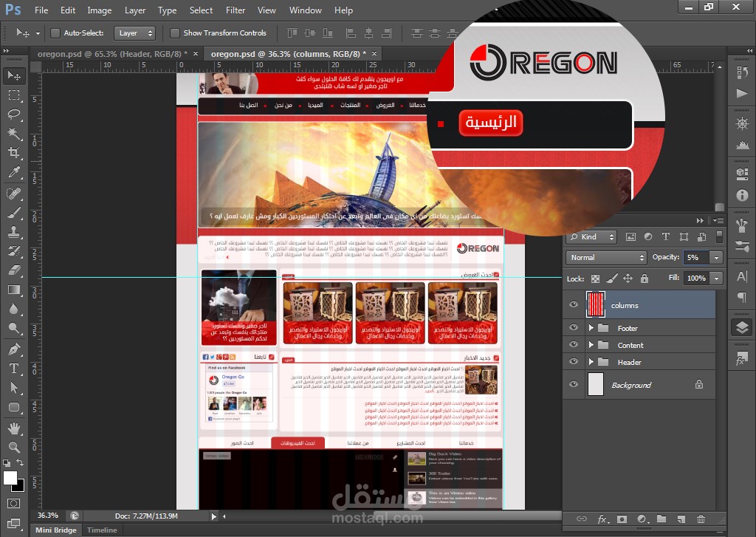Screen dimensions: 756x537
Task: Select the Hand tool
Action: tap(14, 428)
